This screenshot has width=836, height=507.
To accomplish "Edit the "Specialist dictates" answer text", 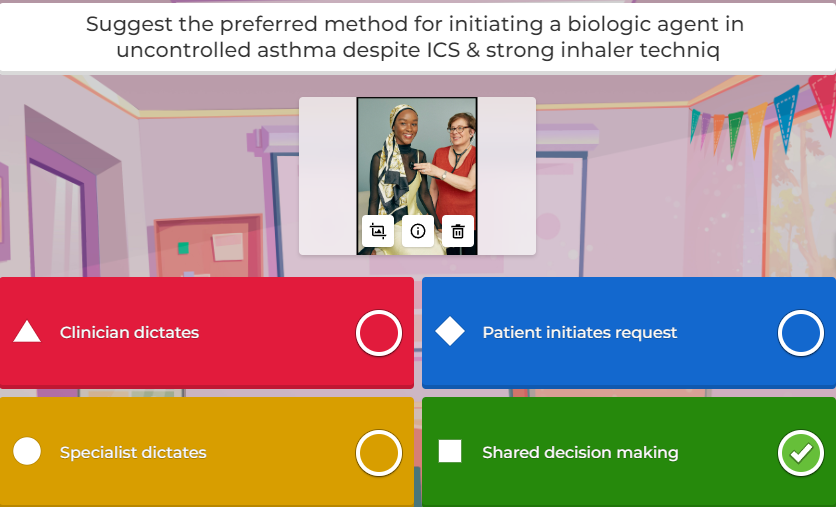I will point(133,453).
